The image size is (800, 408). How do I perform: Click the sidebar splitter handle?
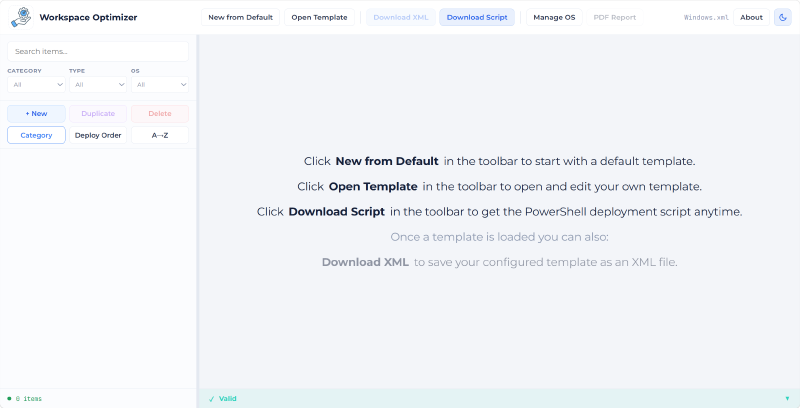pos(197,221)
